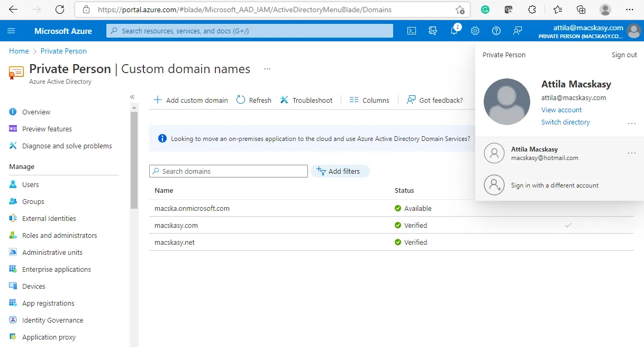The width and height of the screenshot is (644, 347).
Task: Open the Azure portal hamburger menu
Action: pos(11,31)
